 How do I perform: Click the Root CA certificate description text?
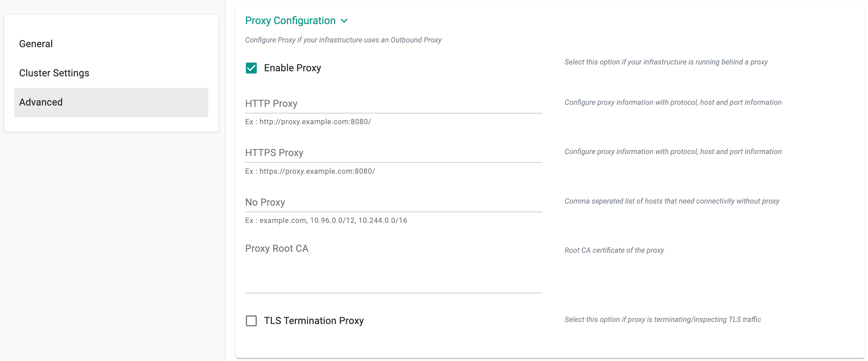point(614,250)
